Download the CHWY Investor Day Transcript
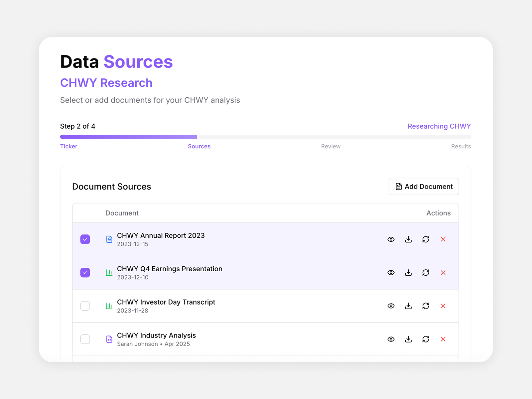Screen dimensions: 532x399 408,306
